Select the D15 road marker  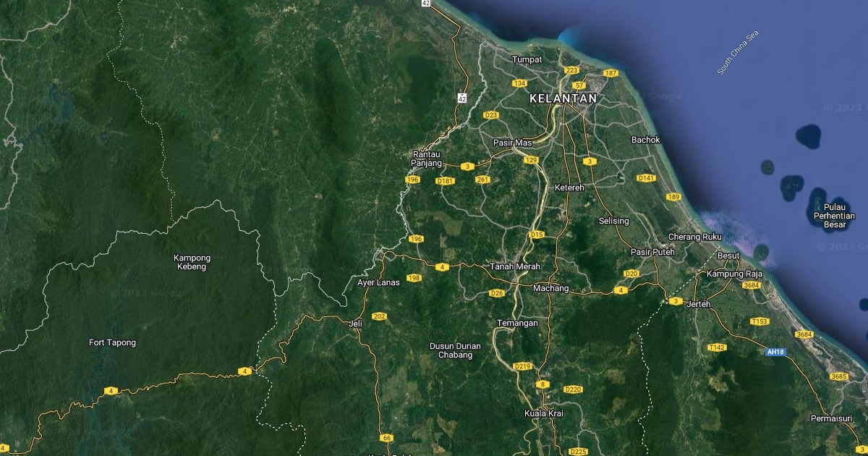click(537, 235)
